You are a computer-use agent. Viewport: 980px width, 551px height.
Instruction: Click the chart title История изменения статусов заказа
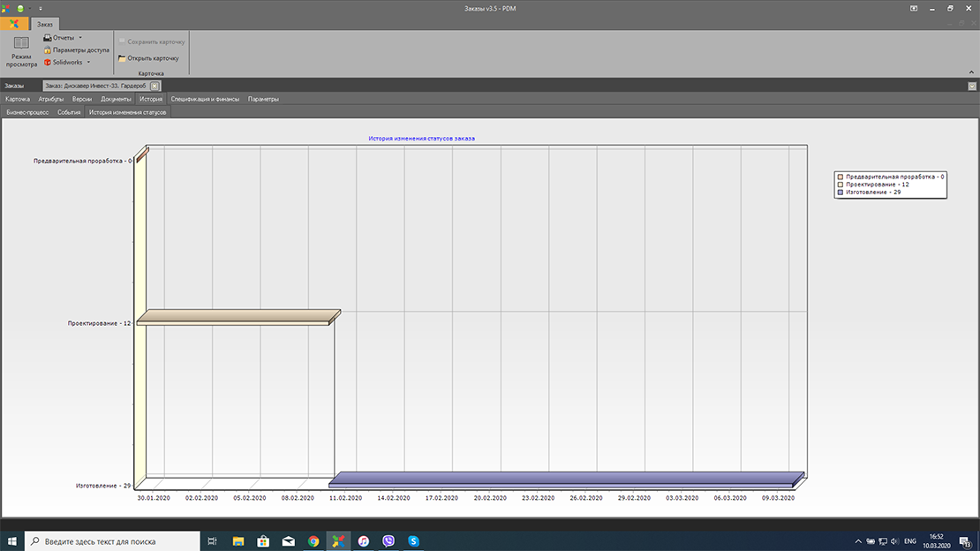421,139
